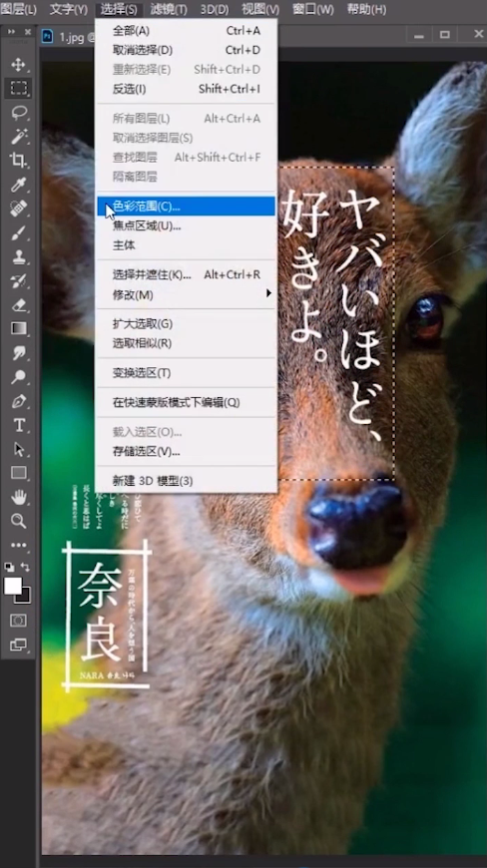This screenshot has width=487, height=868.
Task: Swap foreground and background colors
Action: tap(26, 567)
